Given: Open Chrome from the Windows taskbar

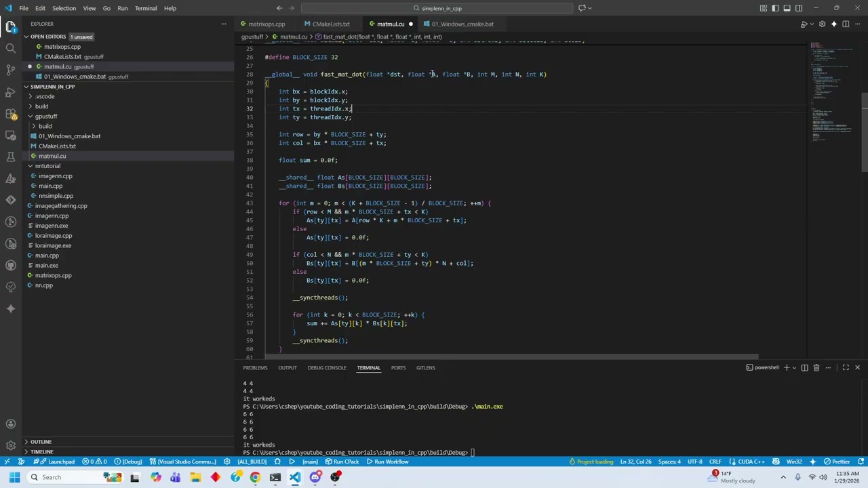Looking at the screenshot, I should (x=255, y=477).
